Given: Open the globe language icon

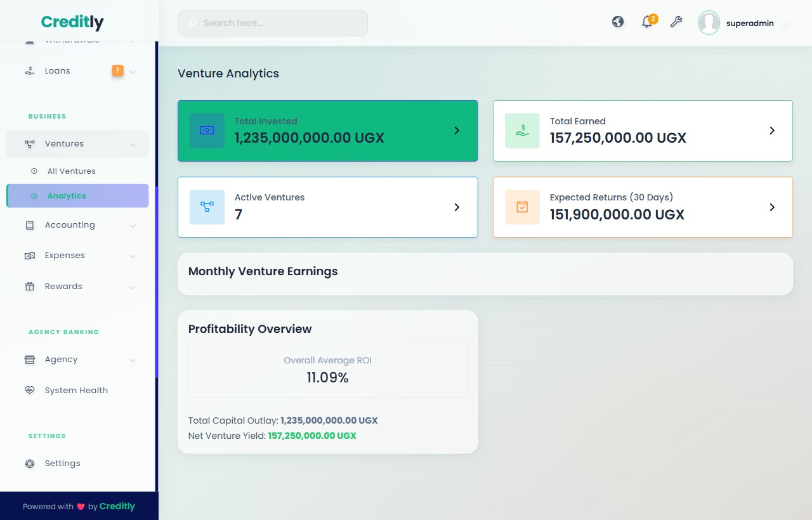Looking at the screenshot, I should pos(618,22).
